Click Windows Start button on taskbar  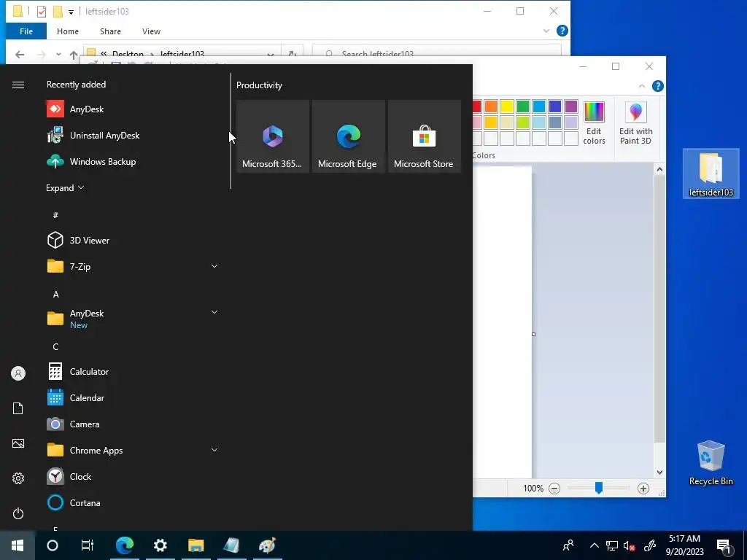tap(18, 545)
